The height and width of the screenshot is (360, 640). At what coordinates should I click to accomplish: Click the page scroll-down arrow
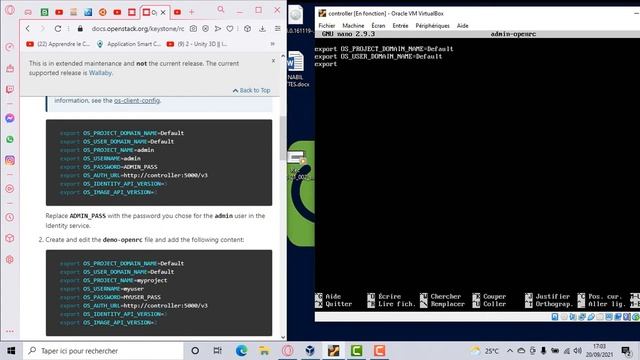[x=283, y=337]
